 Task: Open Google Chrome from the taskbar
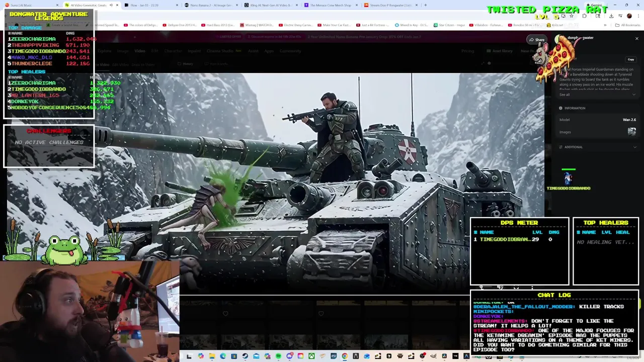[x=344, y=356]
